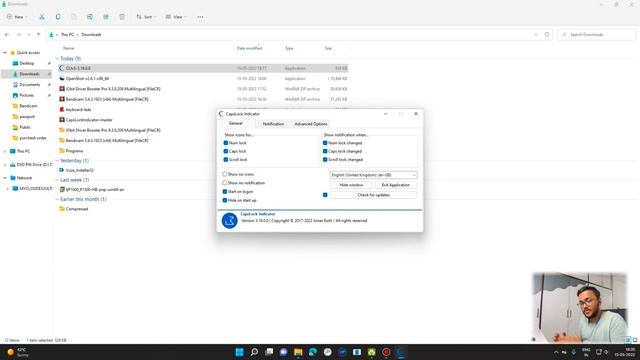Switch to the Advanced Options tab

[x=311, y=124]
